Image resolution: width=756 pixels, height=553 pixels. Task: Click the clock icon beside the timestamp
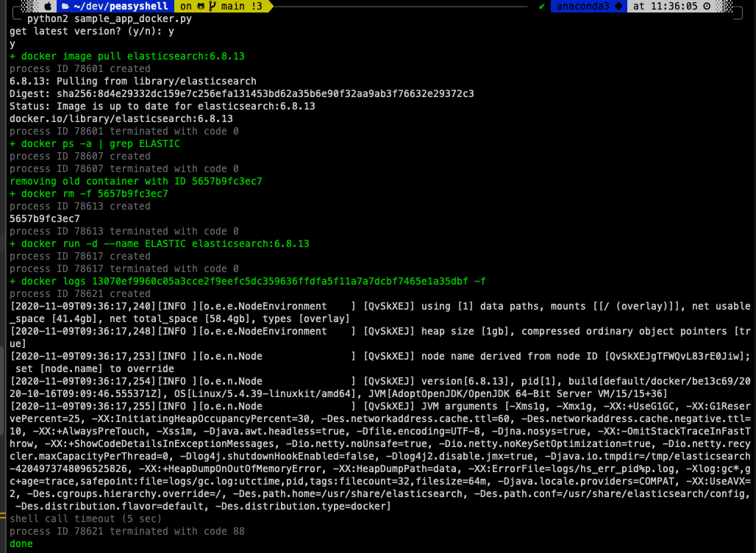[x=707, y=7]
